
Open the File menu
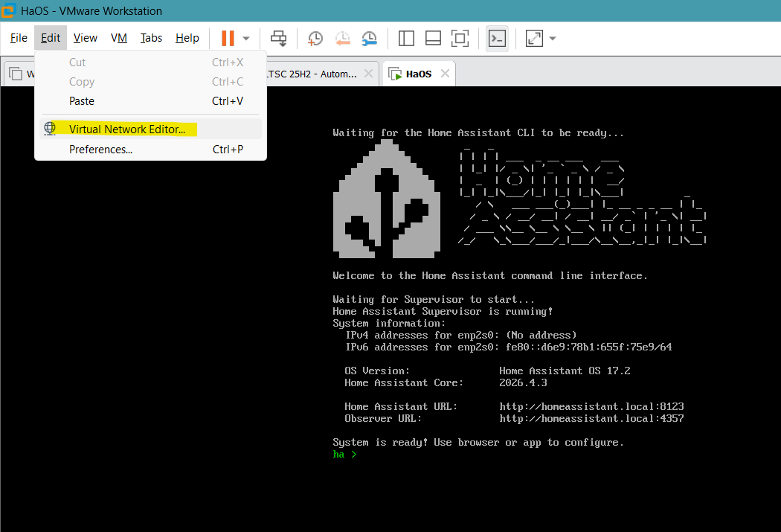(x=19, y=38)
